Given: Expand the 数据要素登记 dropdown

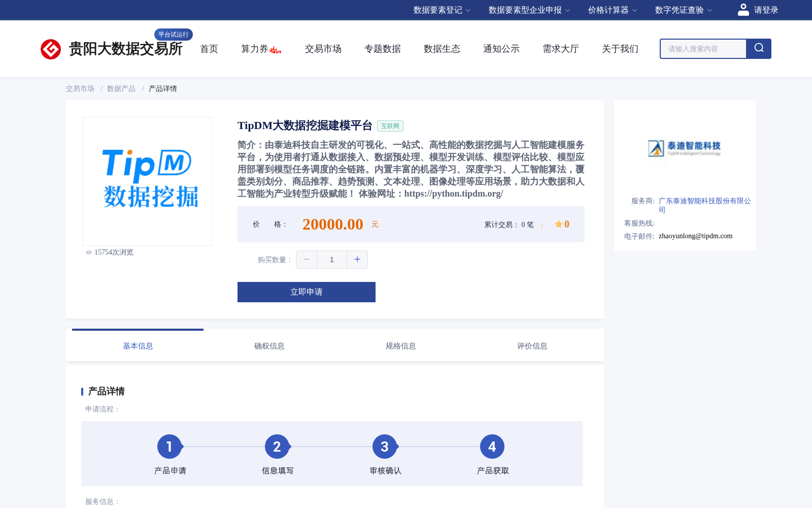Looking at the screenshot, I should pos(442,10).
